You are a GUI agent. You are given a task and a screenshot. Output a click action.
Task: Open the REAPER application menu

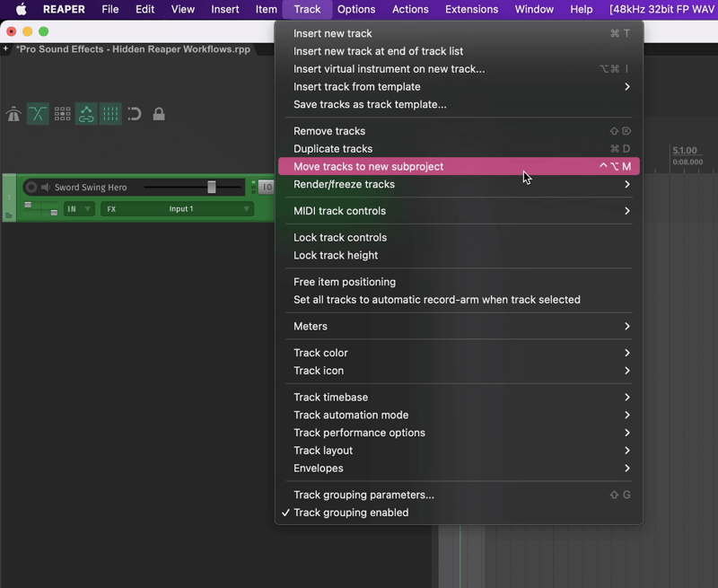click(x=64, y=9)
